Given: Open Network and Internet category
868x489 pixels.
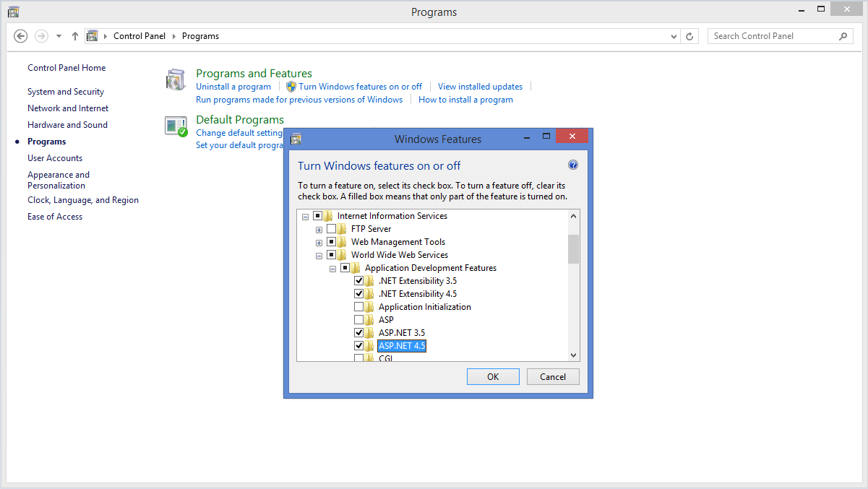Looking at the screenshot, I should [x=68, y=108].
